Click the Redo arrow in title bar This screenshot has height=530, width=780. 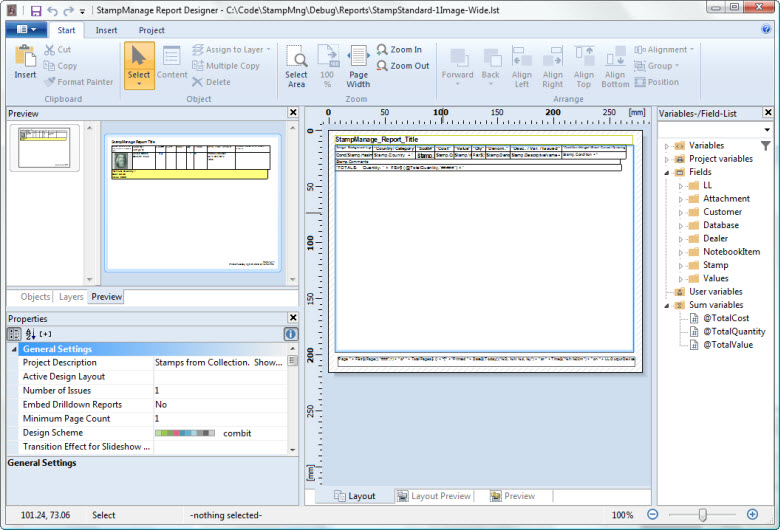(68, 10)
